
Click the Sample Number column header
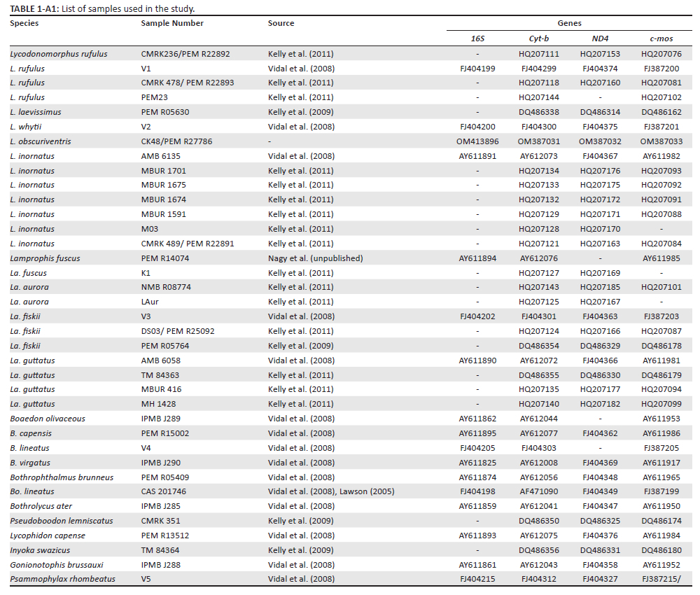pos(172,23)
